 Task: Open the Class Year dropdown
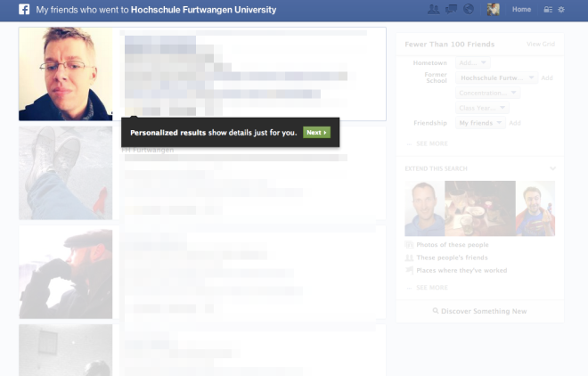(482, 108)
